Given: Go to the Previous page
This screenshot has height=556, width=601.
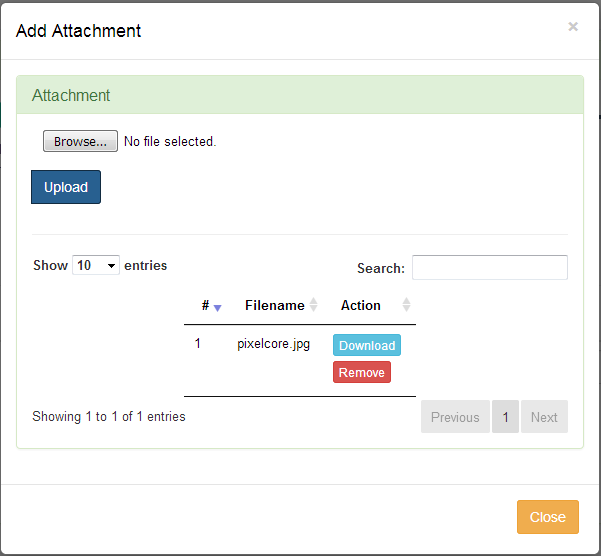Looking at the screenshot, I should 455,417.
